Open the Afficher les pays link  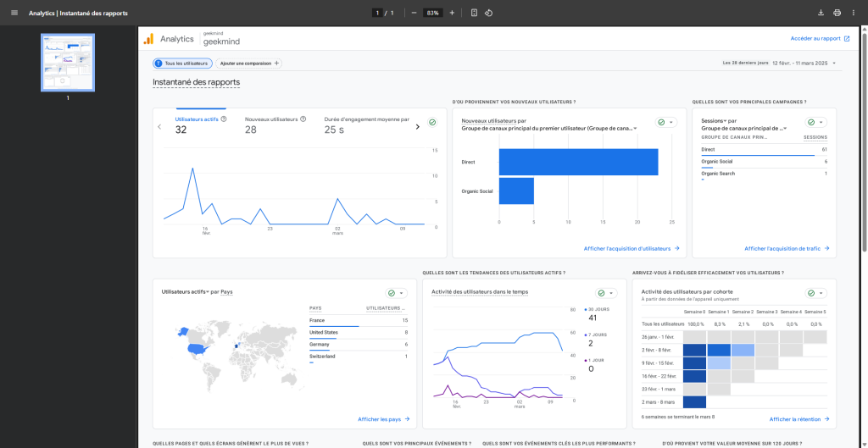(384, 419)
